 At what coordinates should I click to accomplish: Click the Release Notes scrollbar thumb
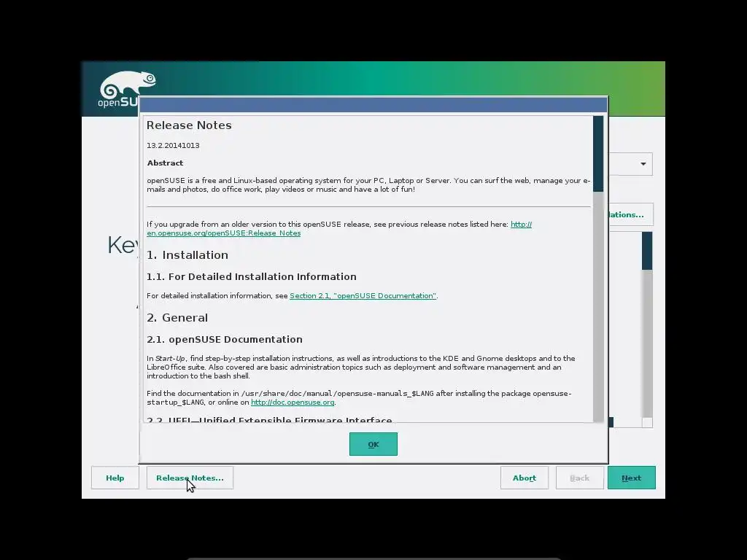[x=598, y=153]
